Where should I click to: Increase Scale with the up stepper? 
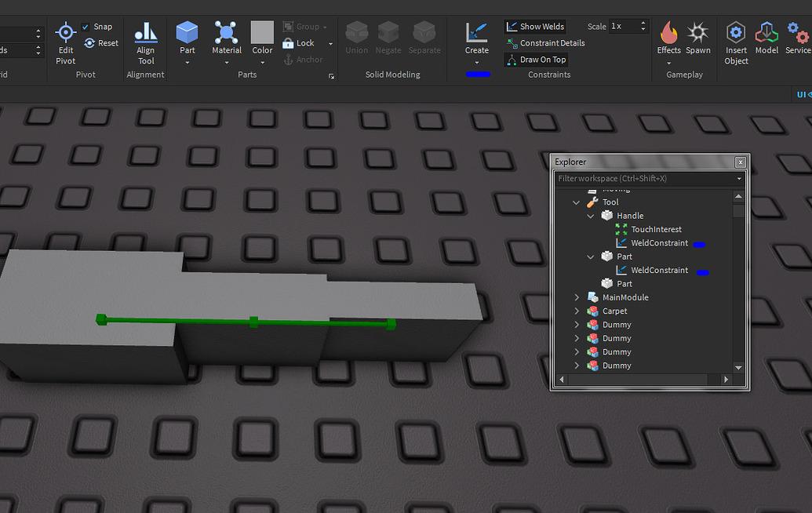(x=643, y=24)
